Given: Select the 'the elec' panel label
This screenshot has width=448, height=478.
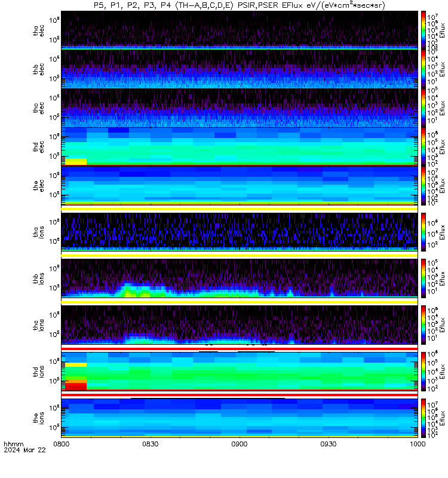Looking at the screenshot, I should click(x=39, y=185).
